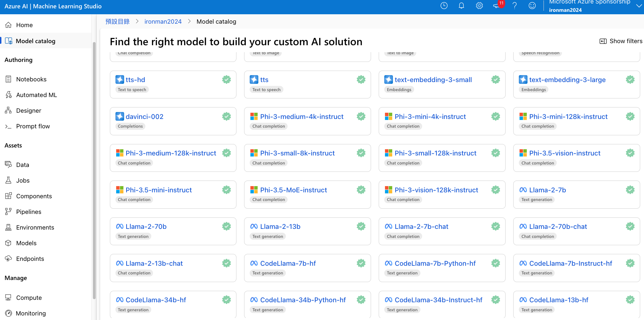Open CodeLlama-34b-hf model
644x320 pixels.
pos(156,300)
